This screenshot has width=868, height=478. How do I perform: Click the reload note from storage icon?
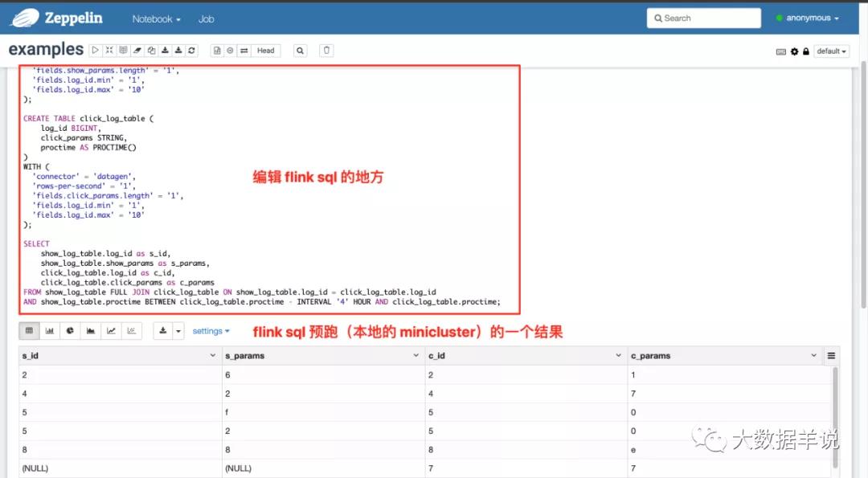pyautogui.click(x=191, y=51)
